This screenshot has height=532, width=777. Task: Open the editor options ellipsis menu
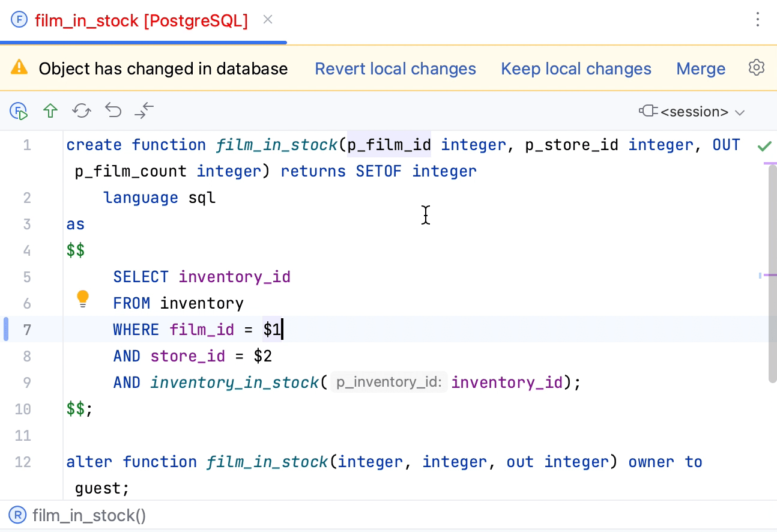click(758, 20)
